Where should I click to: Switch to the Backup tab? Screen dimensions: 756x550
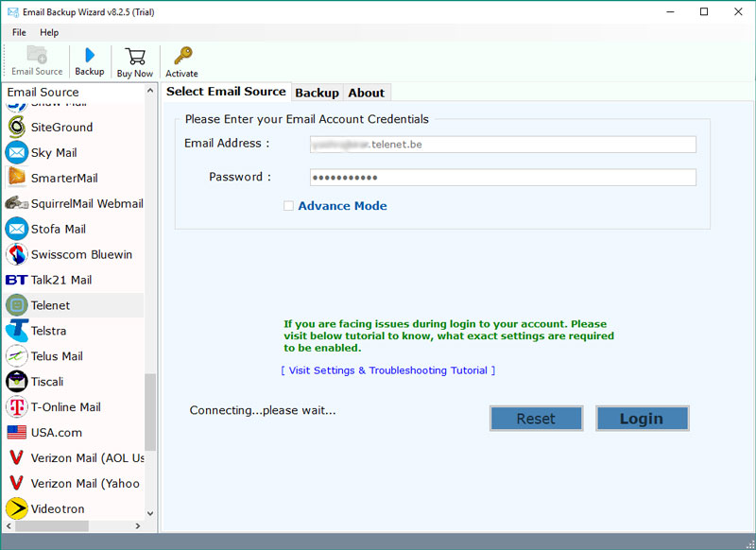click(317, 93)
